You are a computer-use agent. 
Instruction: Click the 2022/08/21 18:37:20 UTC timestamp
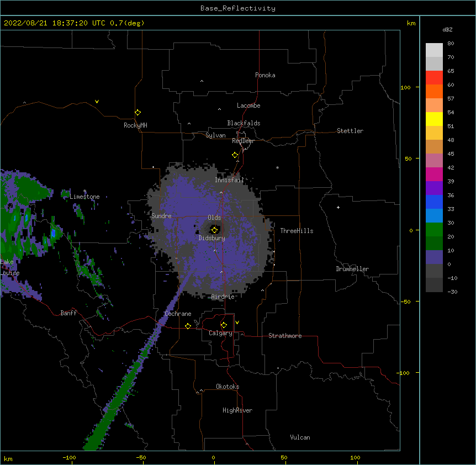[55, 23]
